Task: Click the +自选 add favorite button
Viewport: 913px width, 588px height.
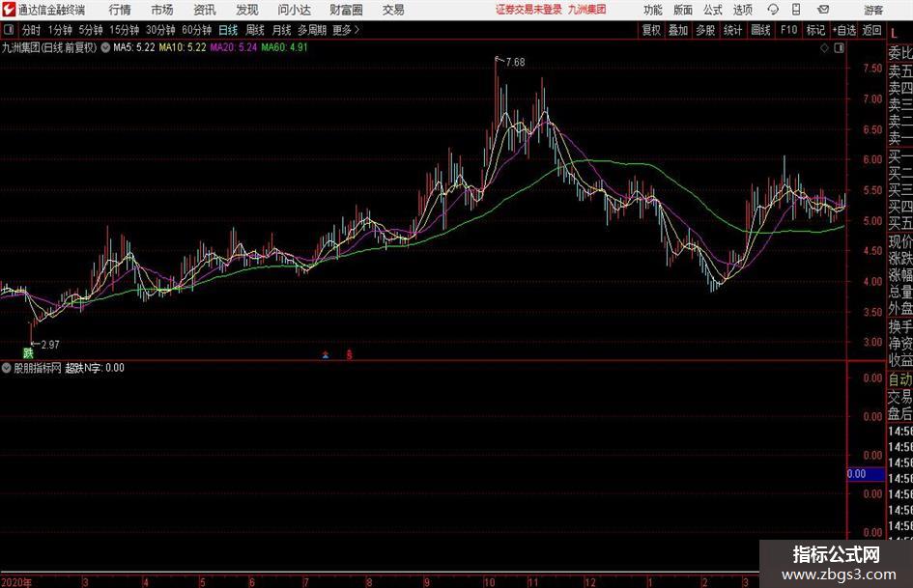Action: [844, 30]
